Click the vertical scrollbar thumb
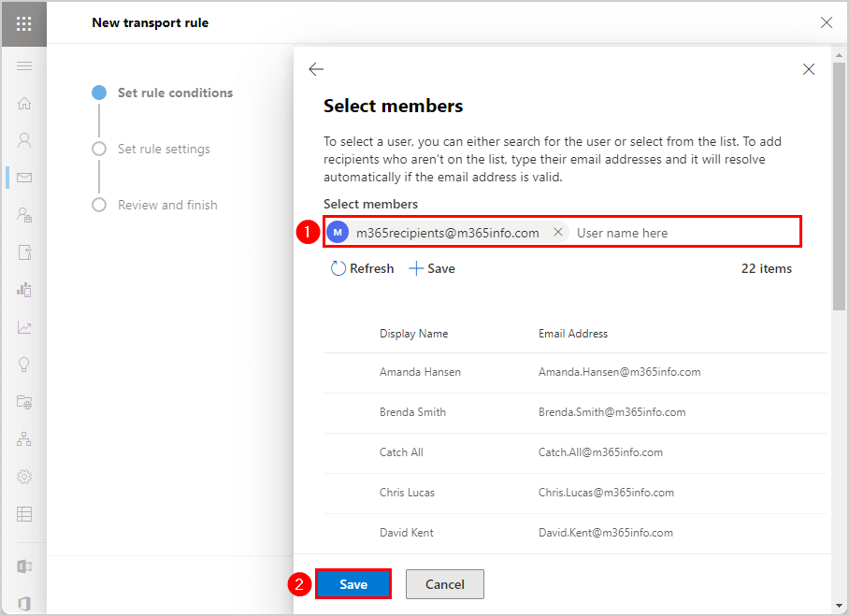 pos(839,186)
